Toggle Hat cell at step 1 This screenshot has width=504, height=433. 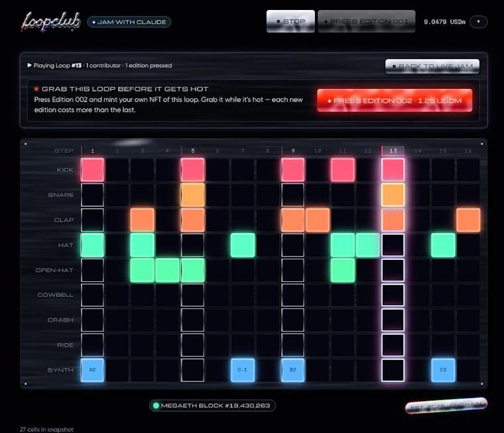coord(92,245)
